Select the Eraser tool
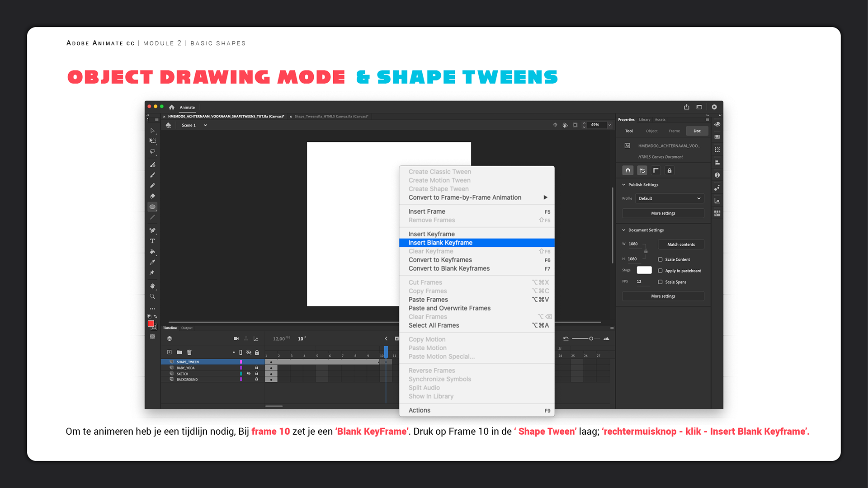This screenshot has width=868, height=488. (152, 196)
